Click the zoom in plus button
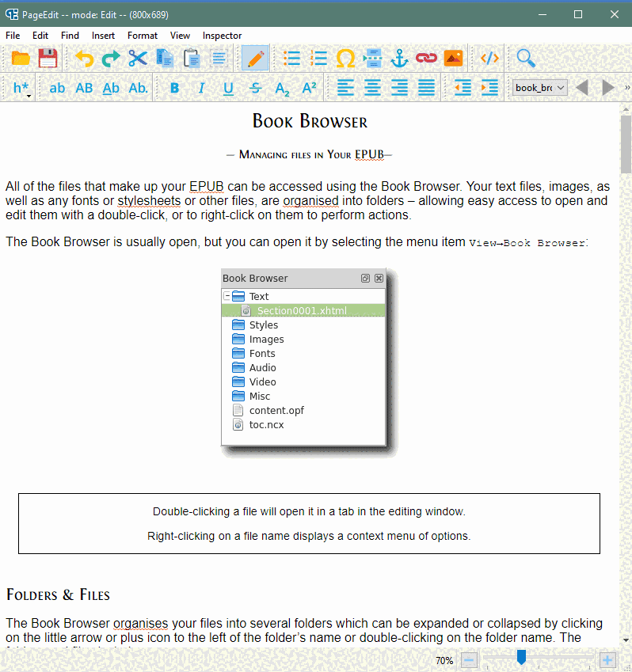The image size is (632, 672). [x=607, y=659]
